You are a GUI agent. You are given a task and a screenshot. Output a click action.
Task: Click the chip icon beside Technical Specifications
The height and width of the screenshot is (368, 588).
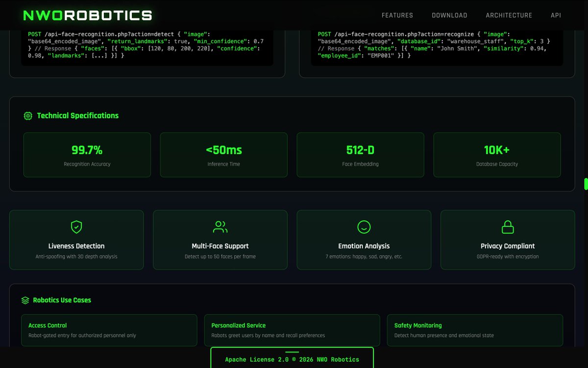click(28, 116)
